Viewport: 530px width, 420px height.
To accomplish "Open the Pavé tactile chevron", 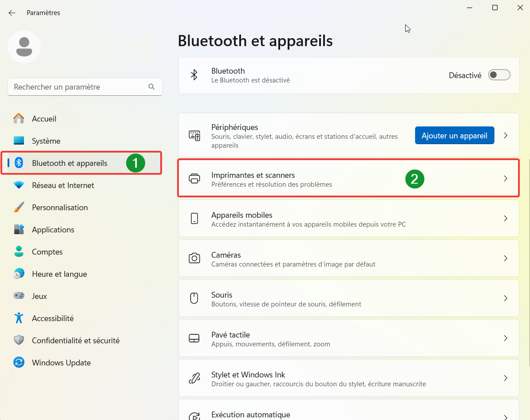I will coord(506,338).
